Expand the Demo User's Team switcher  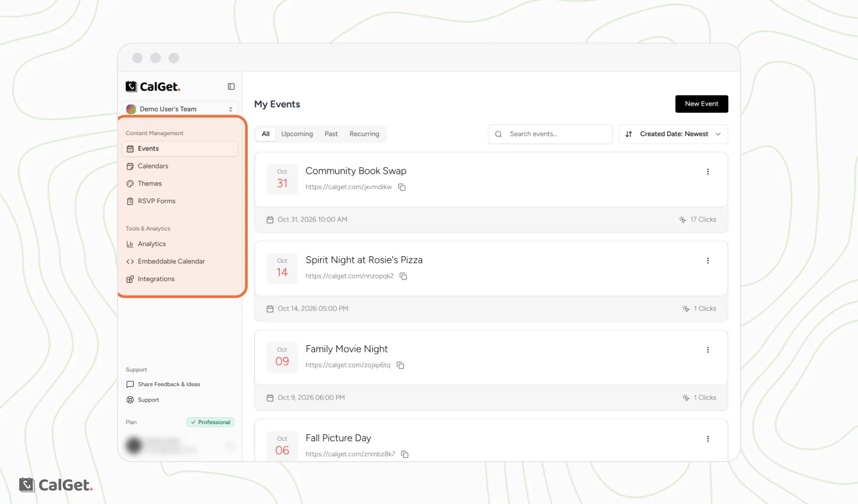[x=180, y=109]
